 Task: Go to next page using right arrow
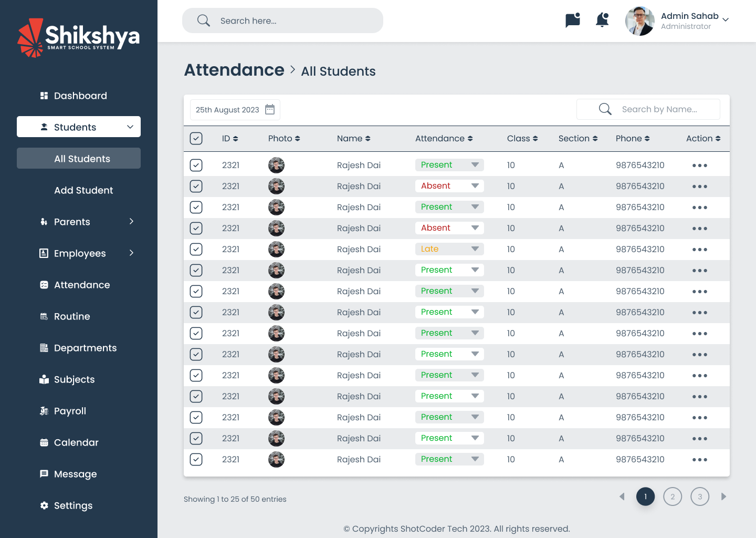pos(723,496)
